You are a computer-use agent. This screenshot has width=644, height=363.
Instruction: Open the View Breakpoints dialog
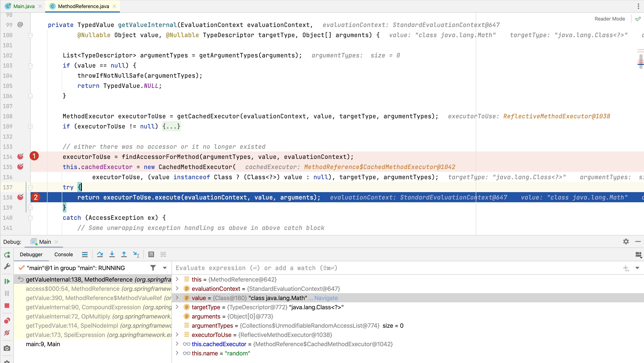[7, 321]
